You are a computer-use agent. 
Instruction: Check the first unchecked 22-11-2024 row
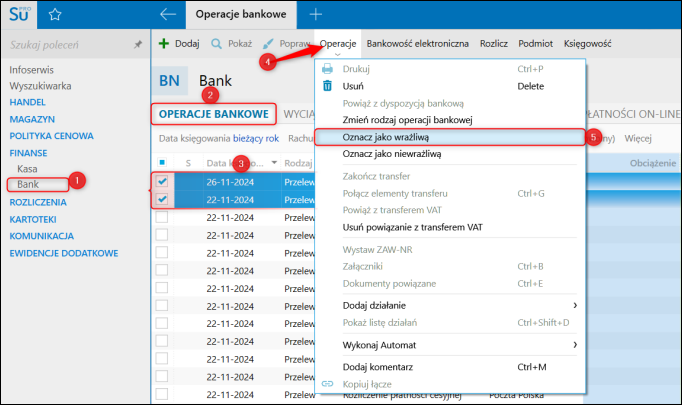coord(162,217)
